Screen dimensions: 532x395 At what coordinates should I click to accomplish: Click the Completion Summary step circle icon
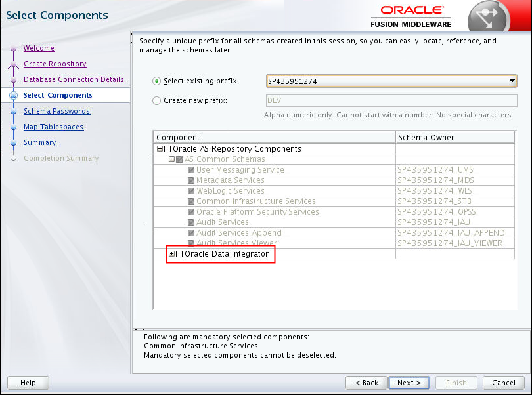pyautogui.click(x=14, y=158)
